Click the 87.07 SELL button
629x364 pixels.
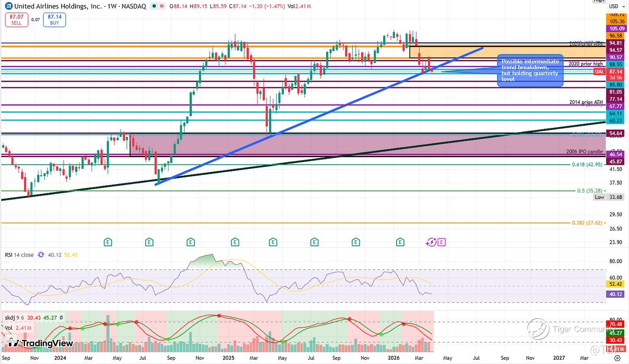pos(16,20)
